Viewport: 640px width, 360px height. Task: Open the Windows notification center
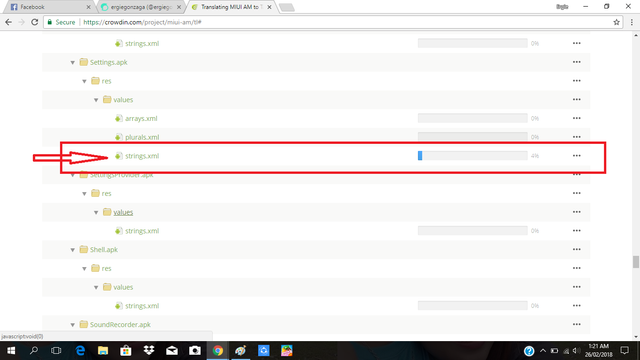(624, 351)
